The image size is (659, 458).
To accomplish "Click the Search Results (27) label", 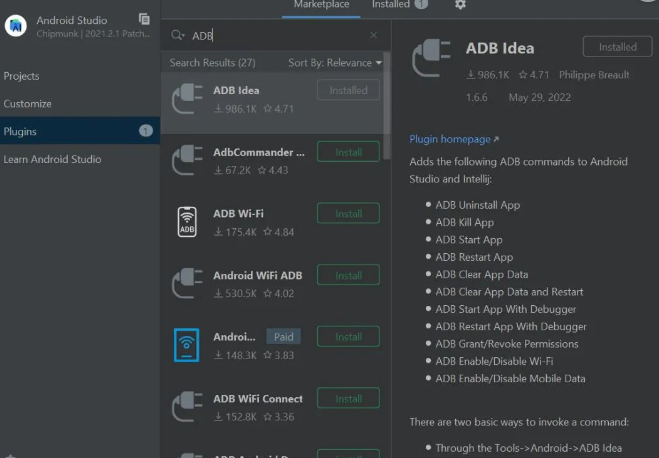I will point(213,63).
